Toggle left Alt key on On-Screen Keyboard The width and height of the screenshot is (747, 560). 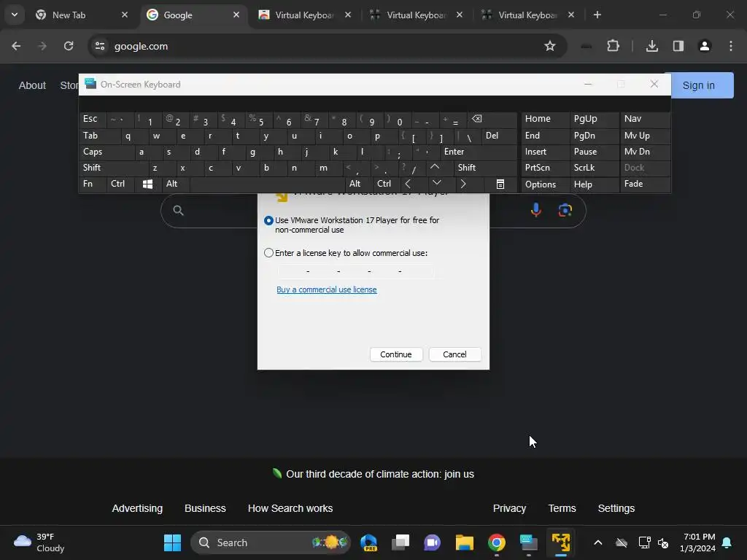pos(175,184)
